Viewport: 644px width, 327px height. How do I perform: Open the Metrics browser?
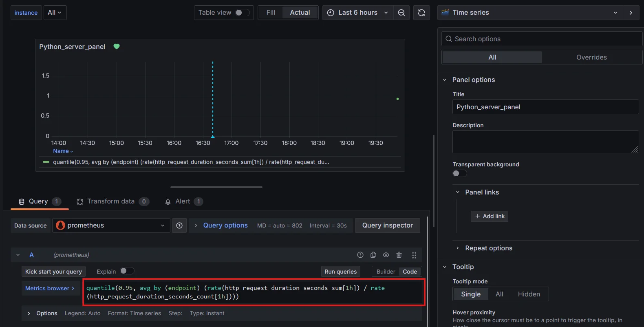(50, 288)
